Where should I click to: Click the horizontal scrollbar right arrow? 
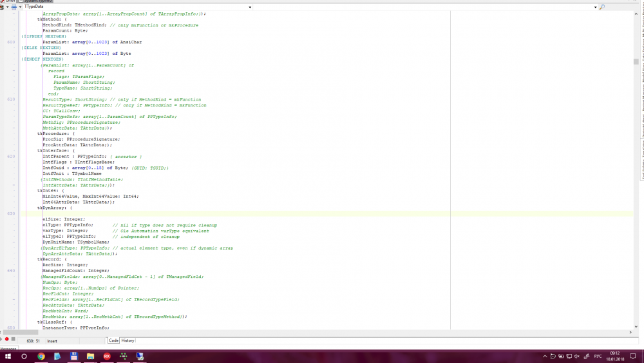pyautogui.click(x=630, y=332)
